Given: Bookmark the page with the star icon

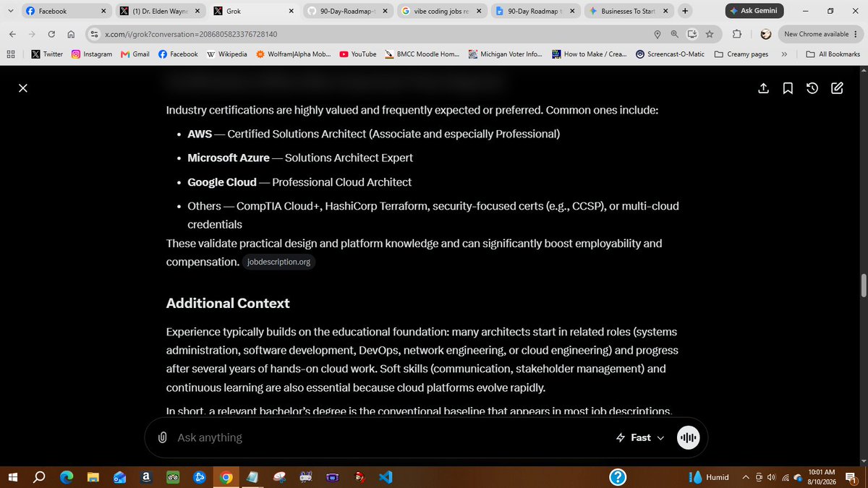Looking at the screenshot, I should pyautogui.click(x=710, y=34).
